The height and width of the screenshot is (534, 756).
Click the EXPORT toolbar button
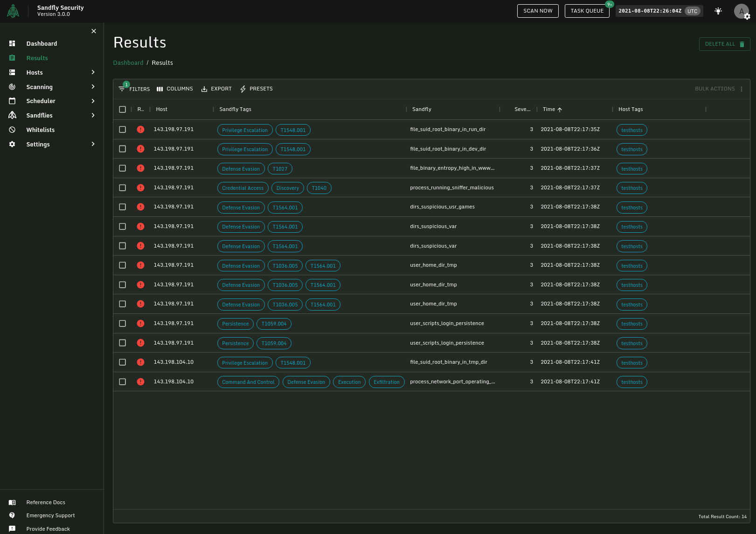[216, 89]
